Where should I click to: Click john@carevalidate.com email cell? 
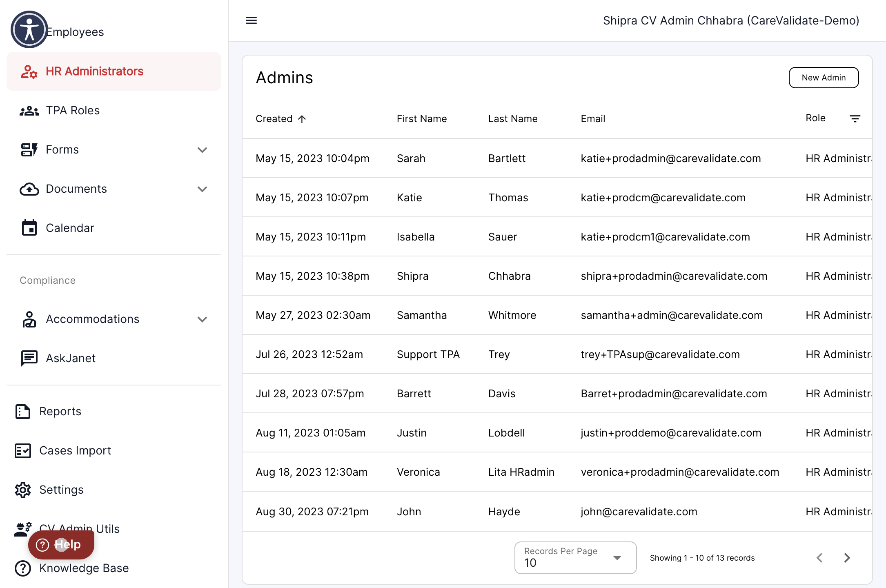pyautogui.click(x=639, y=512)
